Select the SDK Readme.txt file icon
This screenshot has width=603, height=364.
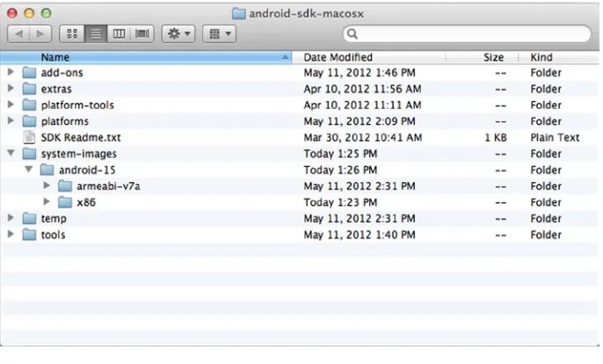(x=29, y=137)
